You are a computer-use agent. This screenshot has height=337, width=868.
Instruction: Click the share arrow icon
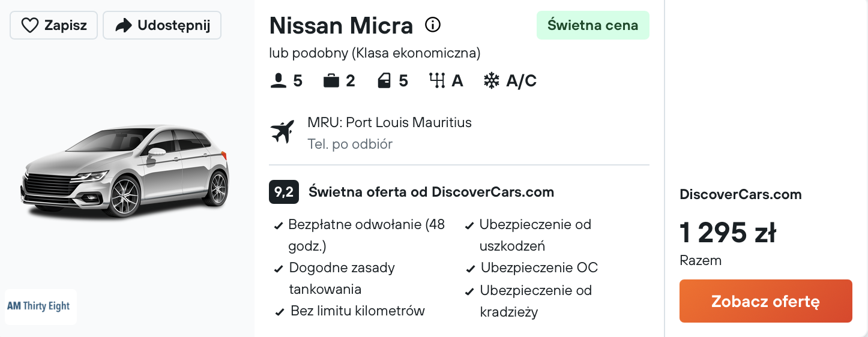click(124, 26)
